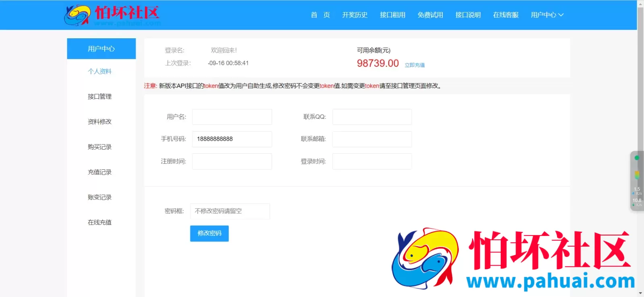Click the scrollbar down arrow
644x297 pixels.
[x=640, y=293]
